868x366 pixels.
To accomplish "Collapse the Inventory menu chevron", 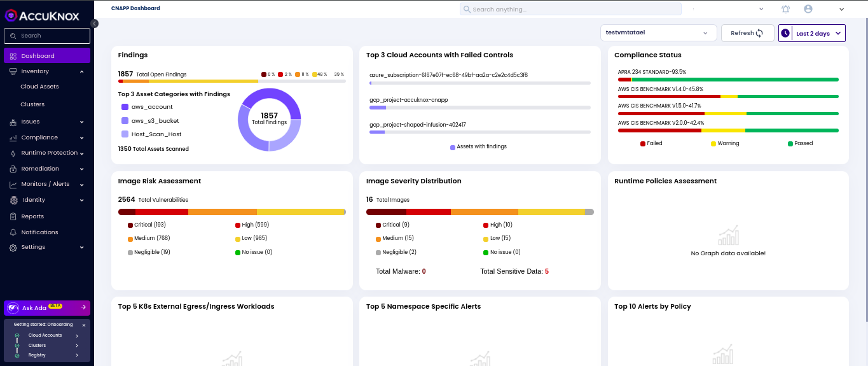I will [81, 72].
